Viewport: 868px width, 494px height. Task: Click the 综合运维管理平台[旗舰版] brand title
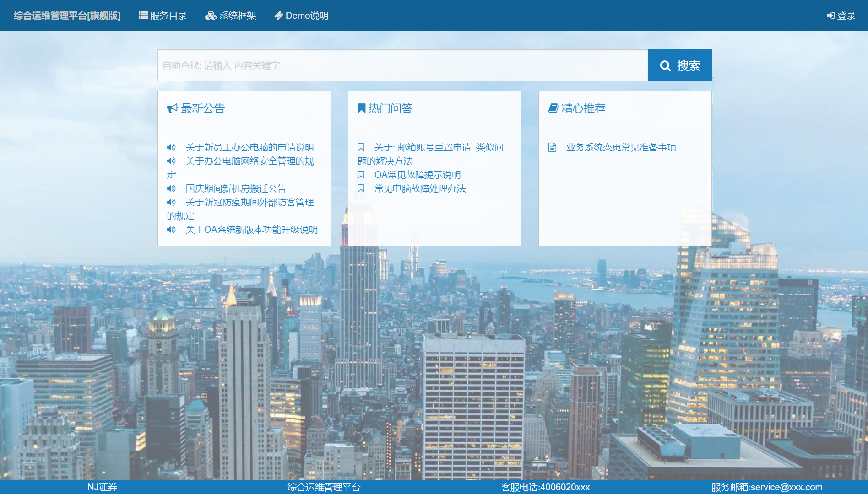tap(67, 16)
